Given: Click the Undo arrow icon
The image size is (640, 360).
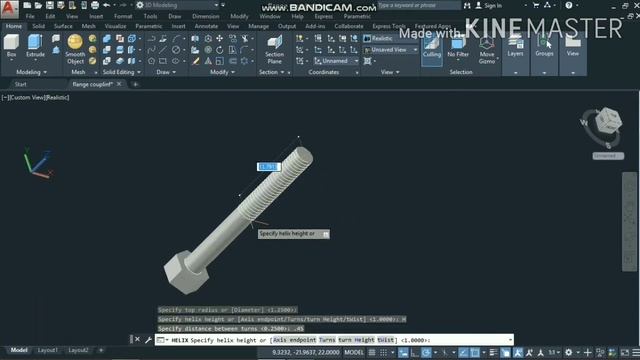Looking at the screenshot, I should [x=107, y=5].
